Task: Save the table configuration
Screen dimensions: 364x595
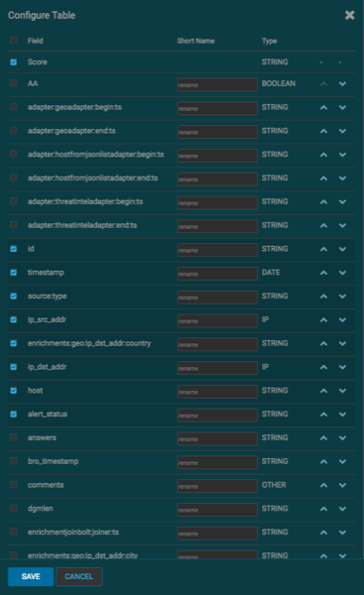Action: (x=31, y=576)
